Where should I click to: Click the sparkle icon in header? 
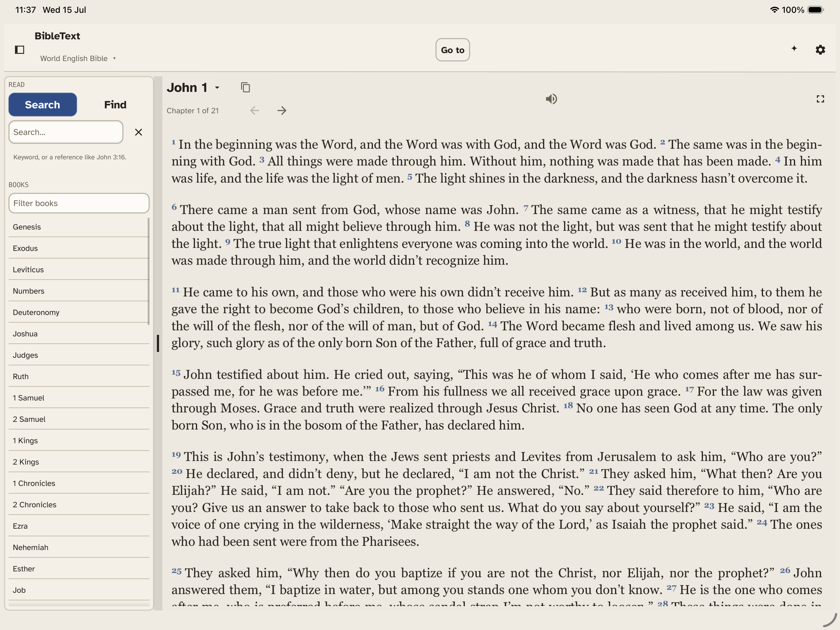click(x=794, y=48)
